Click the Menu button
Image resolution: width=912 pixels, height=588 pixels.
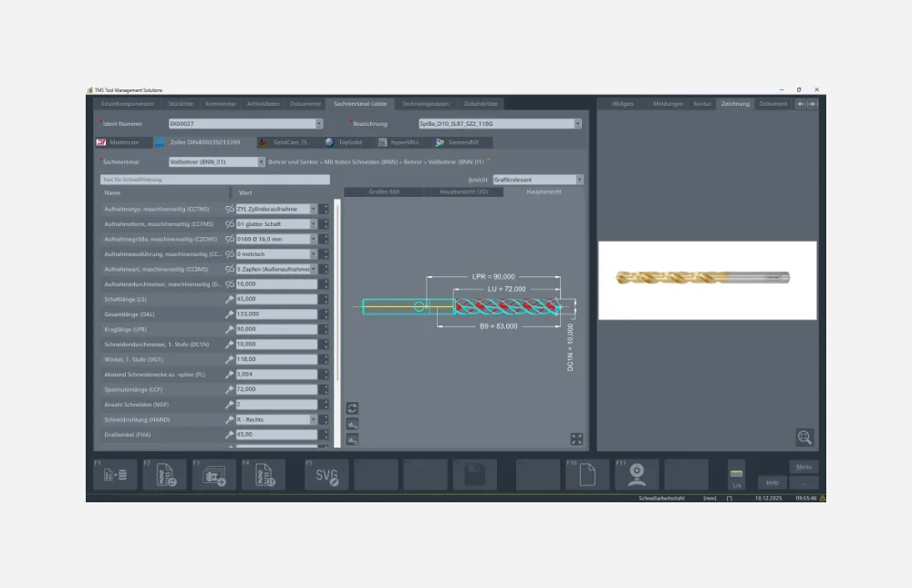click(x=803, y=467)
